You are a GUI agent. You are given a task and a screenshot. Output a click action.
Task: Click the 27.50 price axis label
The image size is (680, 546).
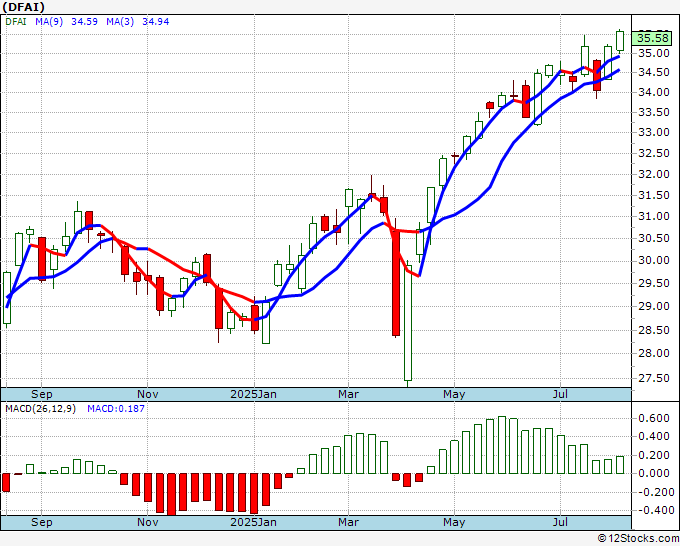point(654,379)
